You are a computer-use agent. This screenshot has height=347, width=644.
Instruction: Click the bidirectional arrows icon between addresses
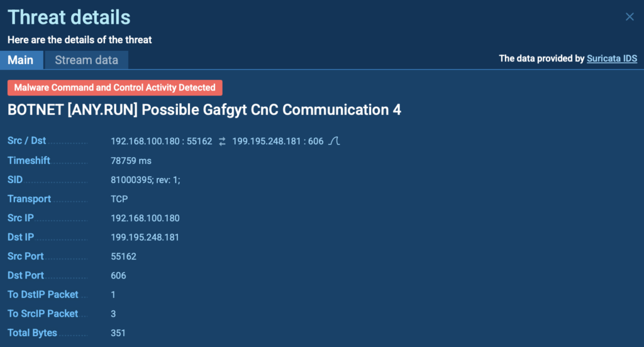[x=222, y=141]
